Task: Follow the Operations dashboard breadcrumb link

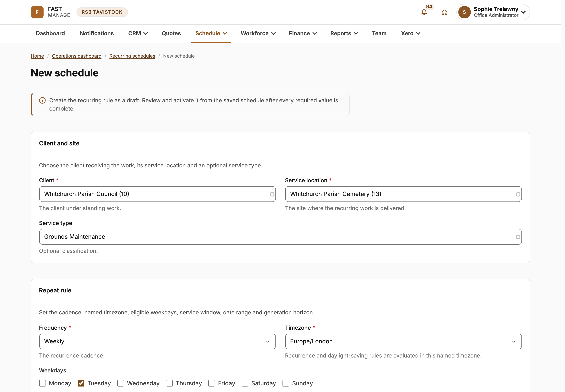Action: coord(77,56)
